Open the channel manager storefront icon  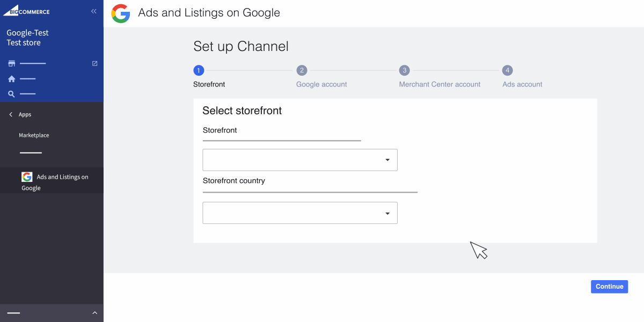click(11, 63)
